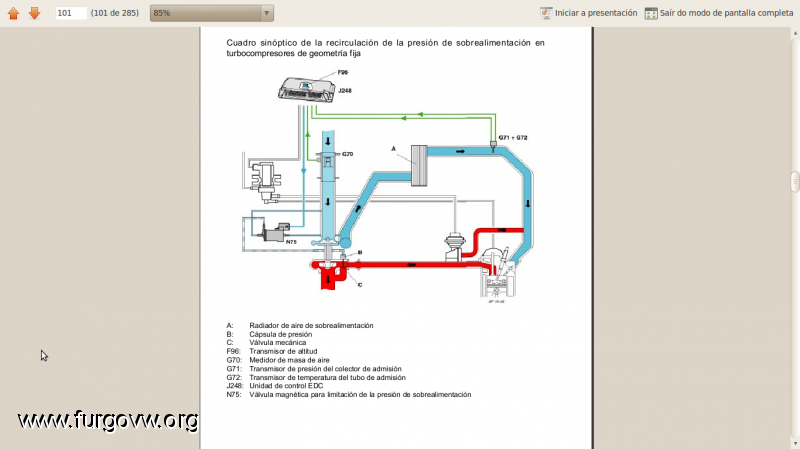Click legend line 'Transmisor de presión del colector de admisión'

pyautogui.click(x=325, y=369)
